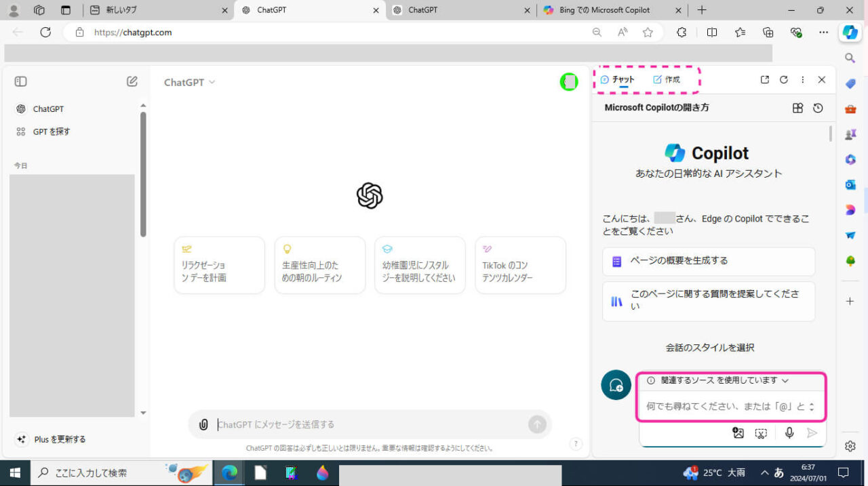
Task: Start a new chat with the pencil icon
Action: point(132,81)
